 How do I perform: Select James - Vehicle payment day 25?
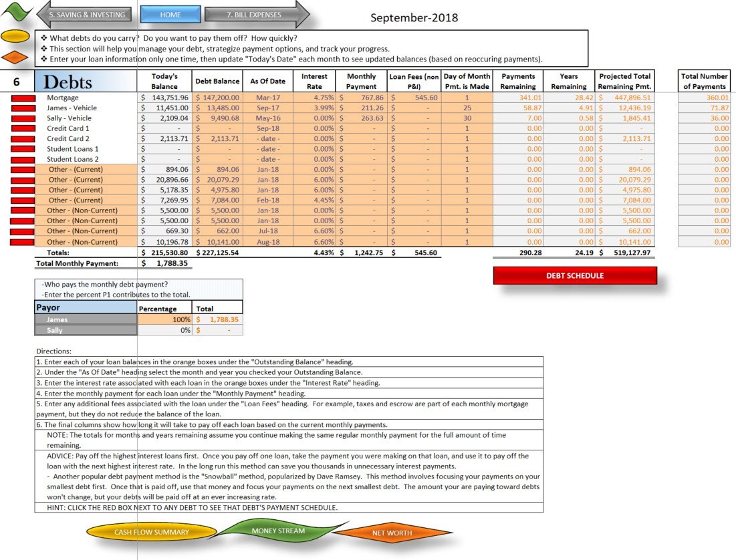click(x=467, y=108)
